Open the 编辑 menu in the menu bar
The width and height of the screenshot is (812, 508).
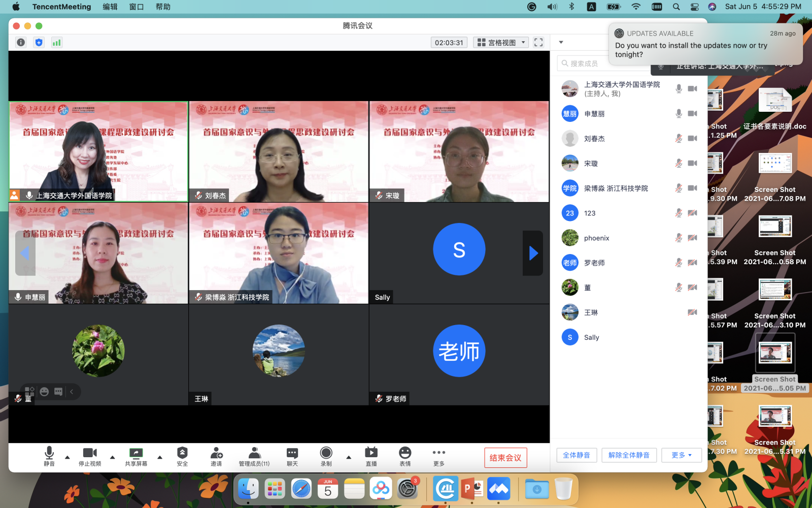coord(110,7)
